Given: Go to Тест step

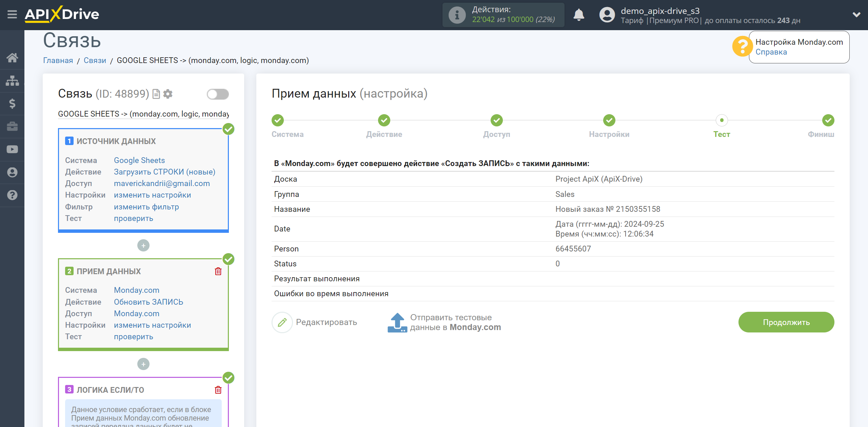Looking at the screenshot, I should point(722,120).
